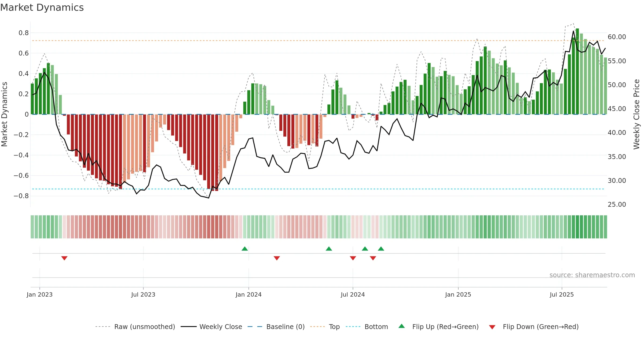Screen dimensions: 644x362
Task: Click the source: sharemaestro.com text
Action: point(592,275)
